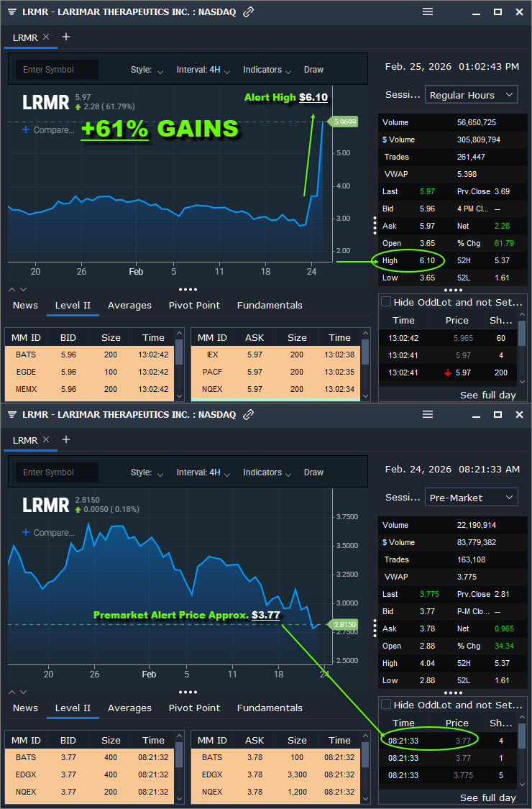The image size is (532, 809).
Task: Click the chain link icon in top window title
Action: (249, 12)
